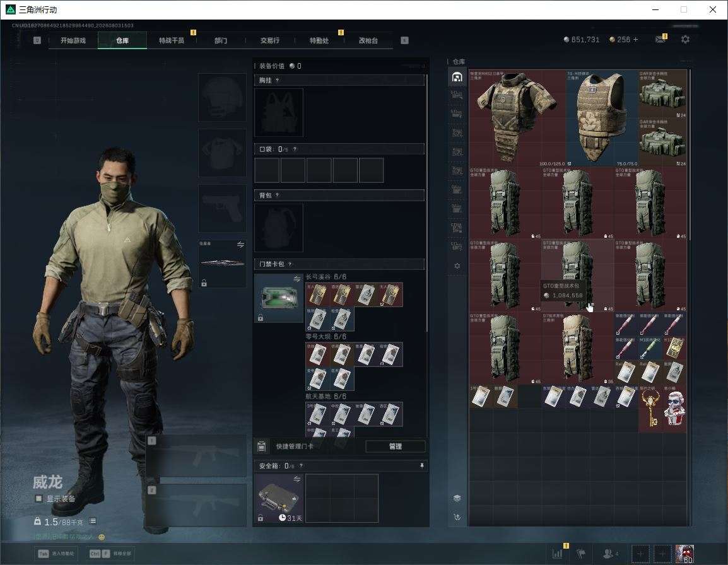The height and width of the screenshot is (565, 728).
Task: Show help for 胸挂
Action: click(x=277, y=80)
